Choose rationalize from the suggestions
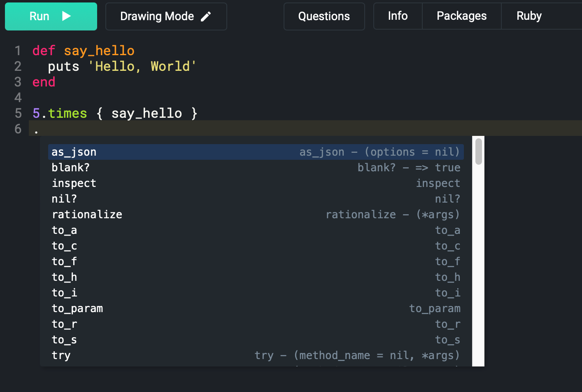 pyautogui.click(x=256, y=215)
